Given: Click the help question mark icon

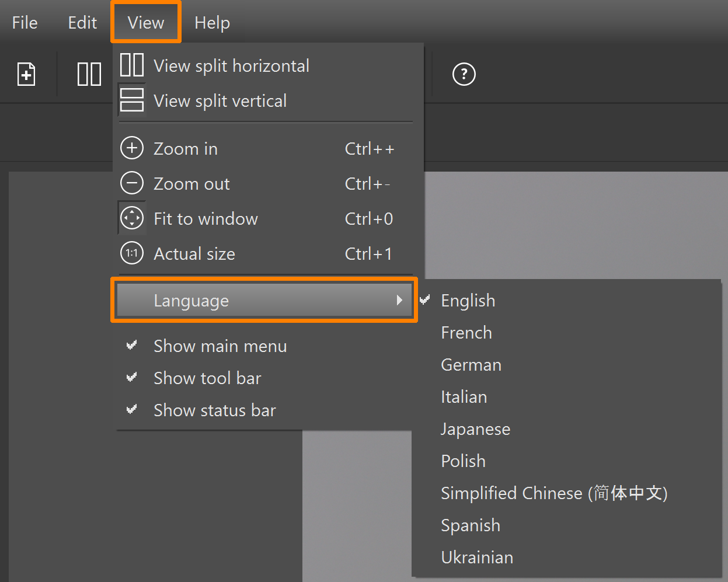Looking at the screenshot, I should click(464, 74).
